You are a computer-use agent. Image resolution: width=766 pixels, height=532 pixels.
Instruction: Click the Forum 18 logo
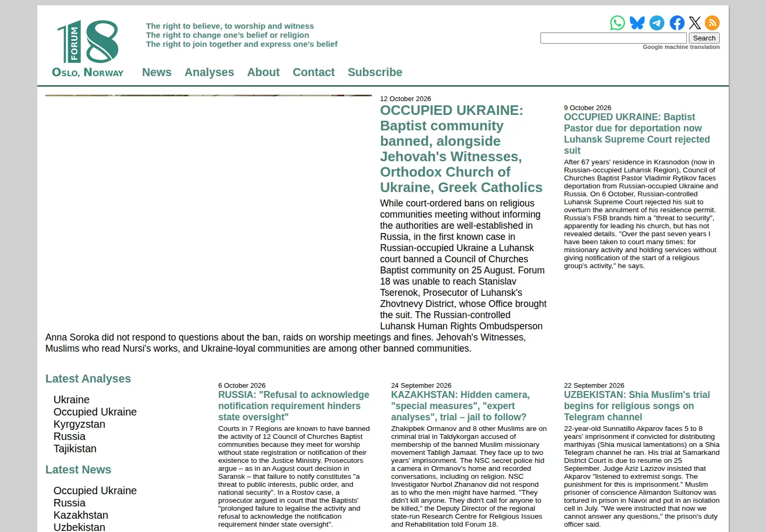(88, 48)
